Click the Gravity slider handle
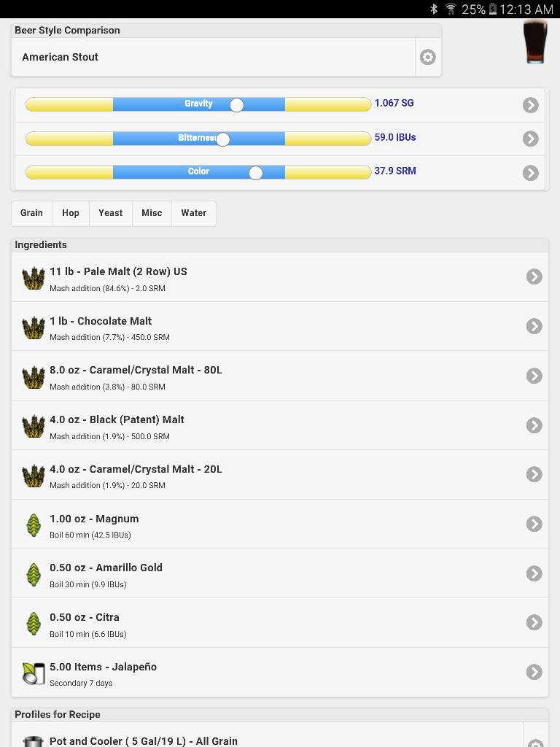The height and width of the screenshot is (747, 560). (237, 105)
